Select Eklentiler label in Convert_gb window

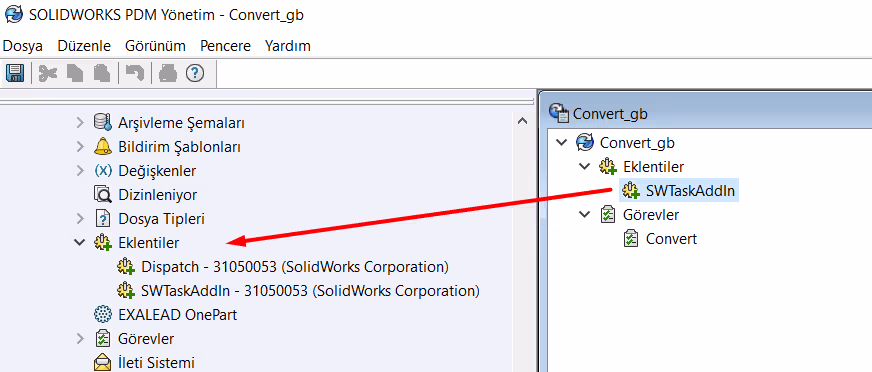tap(653, 166)
